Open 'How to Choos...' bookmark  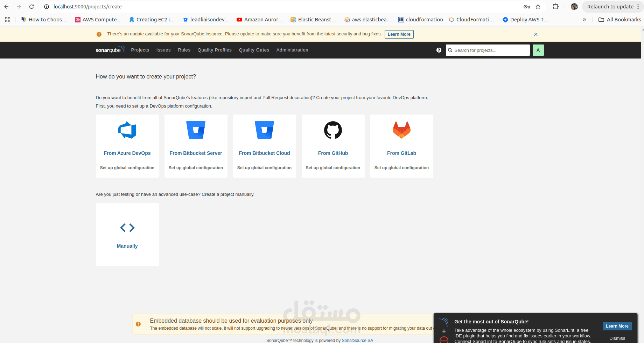44,20
